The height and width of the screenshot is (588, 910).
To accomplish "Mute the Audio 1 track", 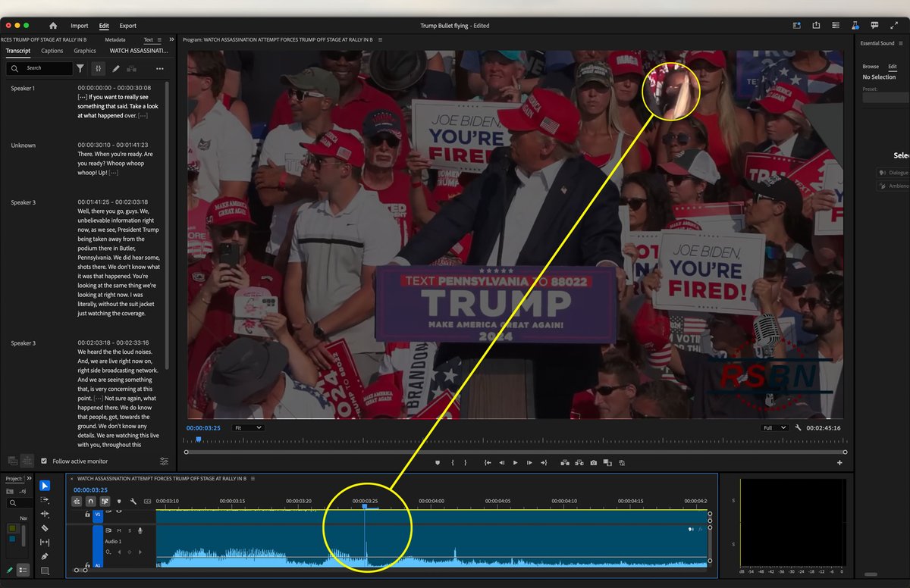I will (118, 530).
